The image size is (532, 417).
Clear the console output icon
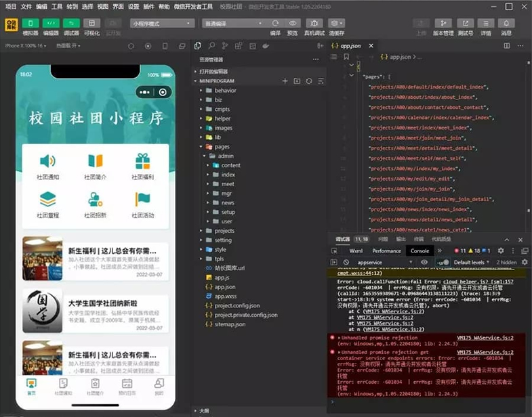[x=346, y=262]
